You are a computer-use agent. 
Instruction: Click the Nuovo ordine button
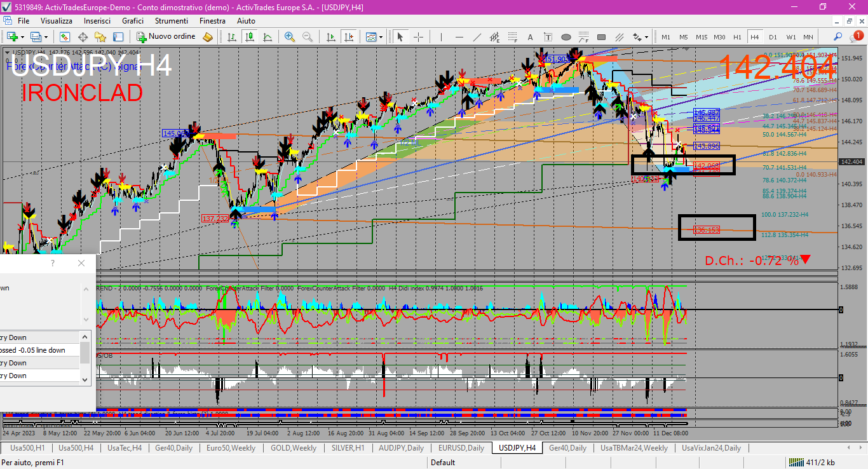[166, 37]
